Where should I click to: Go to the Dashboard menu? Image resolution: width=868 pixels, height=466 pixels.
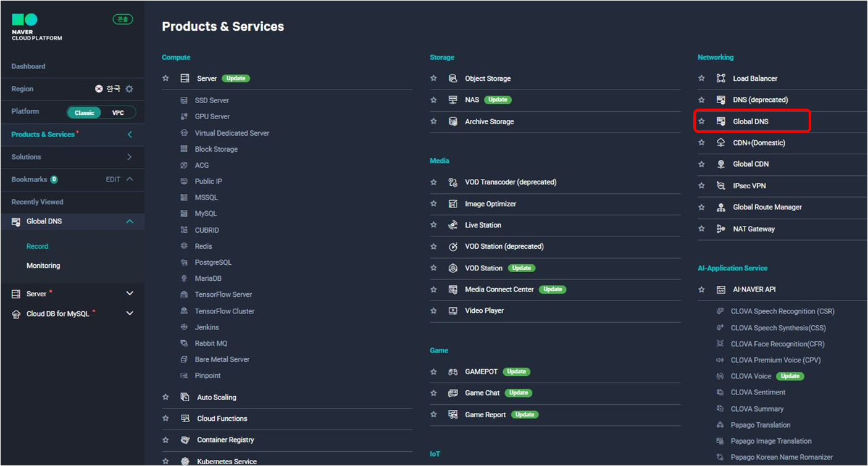[x=28, y=66]
